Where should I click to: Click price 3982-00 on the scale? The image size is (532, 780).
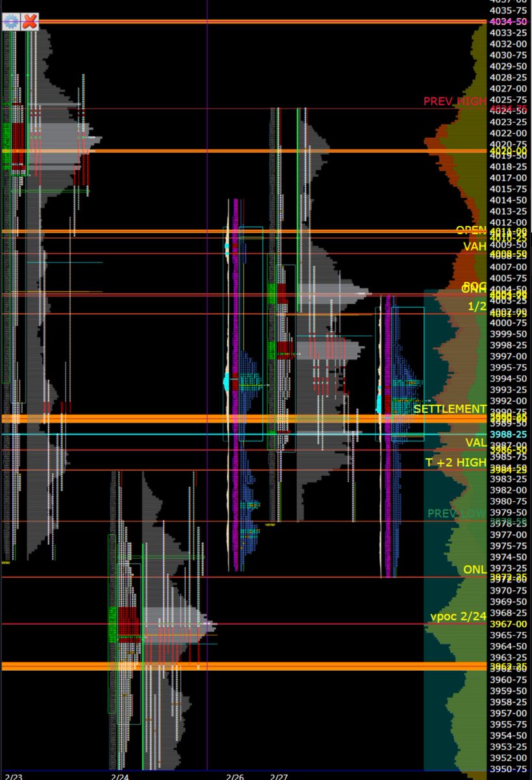click(509, 490)
